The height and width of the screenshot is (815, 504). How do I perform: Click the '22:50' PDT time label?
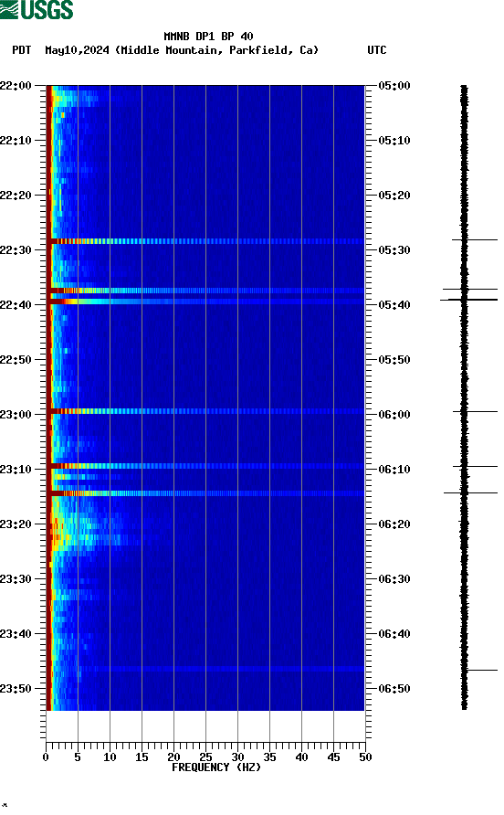click(x=16, y=360)
